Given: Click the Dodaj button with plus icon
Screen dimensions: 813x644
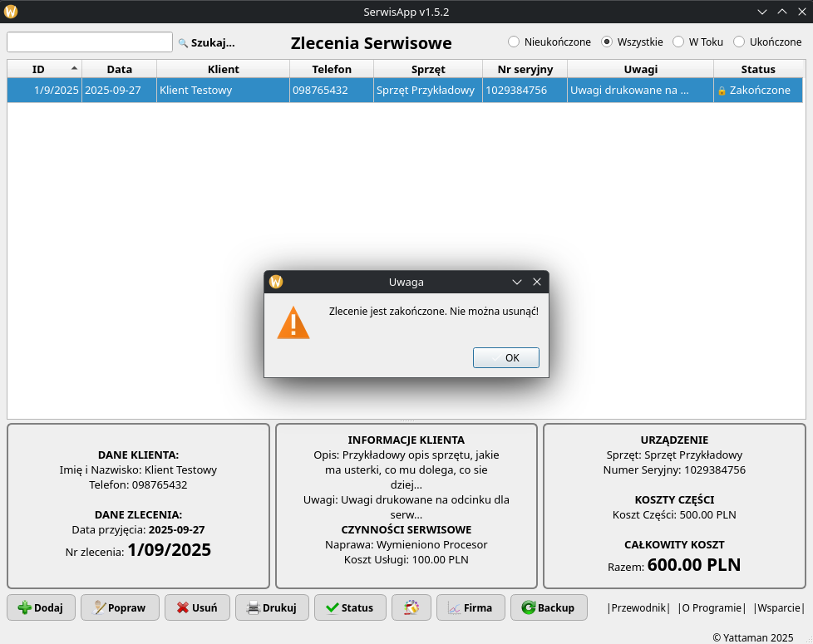Looking at the screenshot, I should [x=41, y=607].
